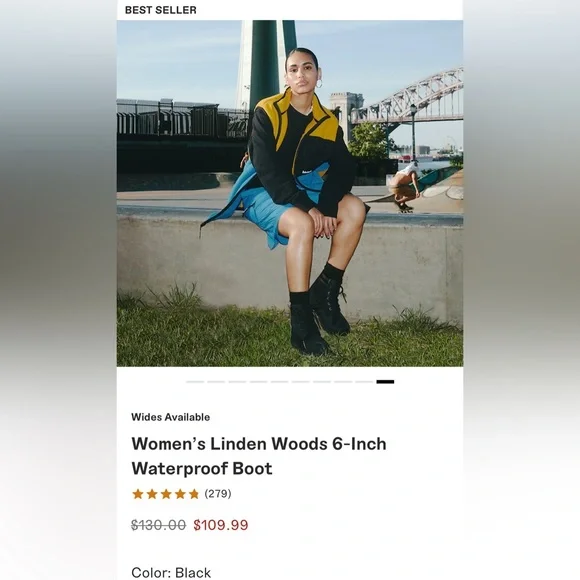580x580 pixels.
Task: Click the fifth rating star
Action: pyautogui.click(x=194, y=494)
